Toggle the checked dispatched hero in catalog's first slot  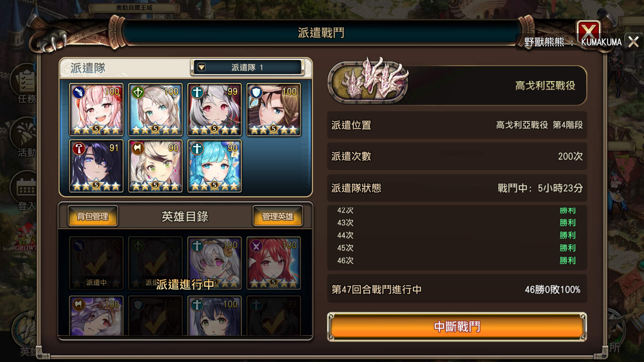(x=96, y=263)
